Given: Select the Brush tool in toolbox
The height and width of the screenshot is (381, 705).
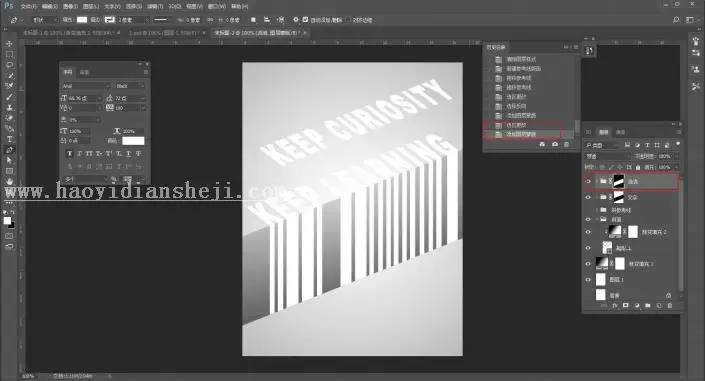Looking at the screenshot, I should tap(9, 97).
